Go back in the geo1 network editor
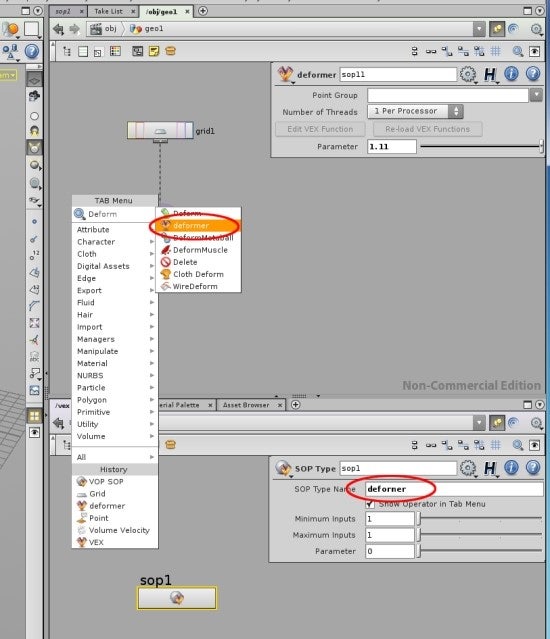Viewport: 550px width, 639px height. coord(59,29)
